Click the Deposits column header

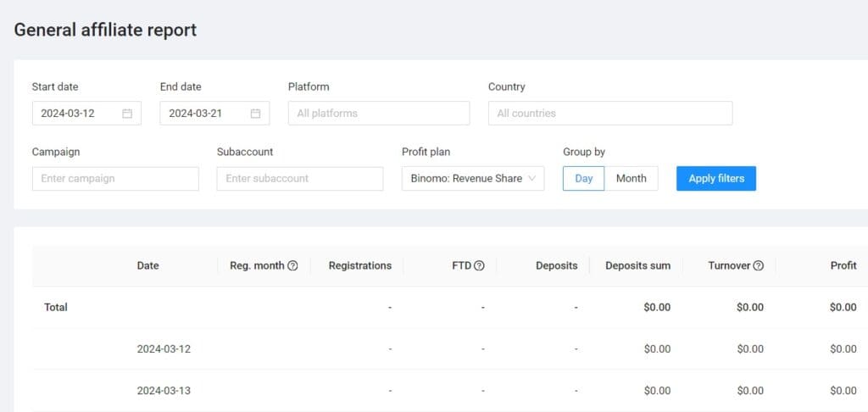click(x=556, y=266)
